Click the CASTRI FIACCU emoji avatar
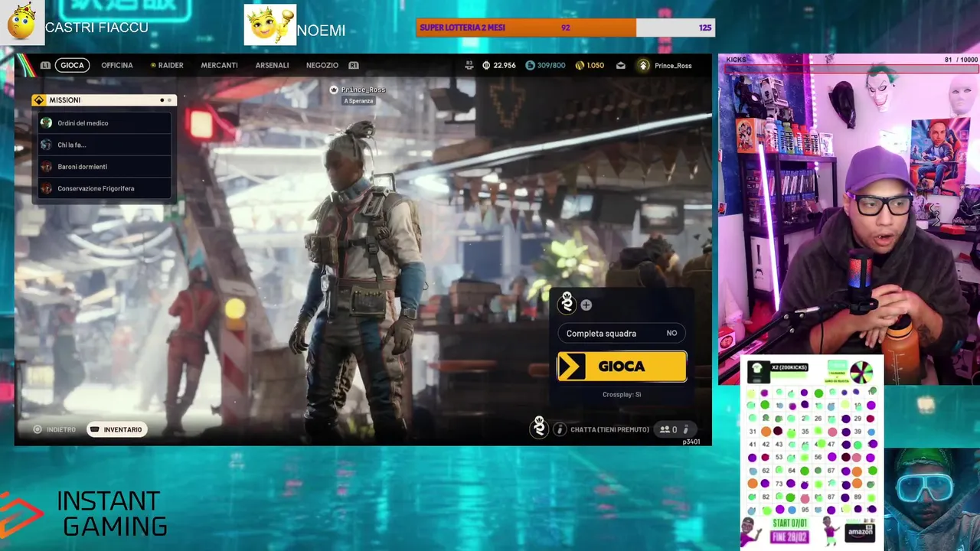This screenshot has width=980, height=551. (21, 22)
